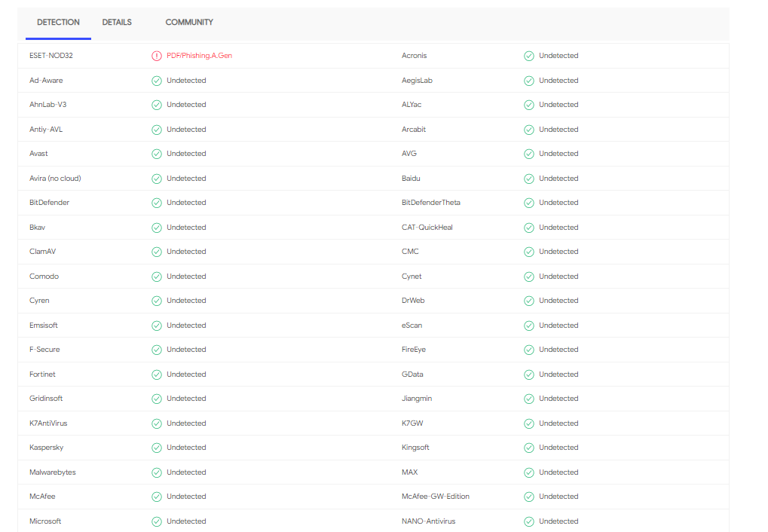Click the green check icon for AegisLab

point(528,81)
